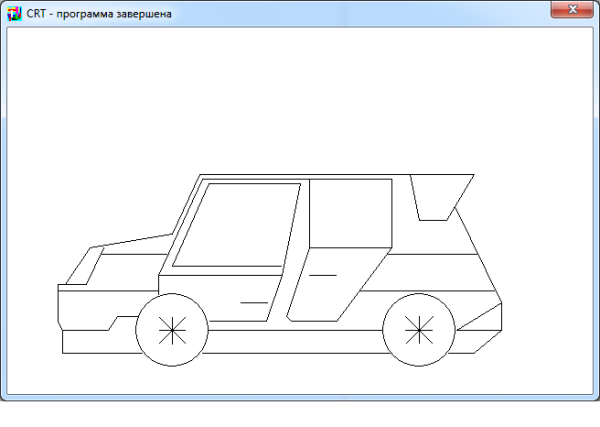Image resolution: width=600 pixels, height=427 pixels.
Task: Click the front wheel's star-shaped hub
Action: (172, 329)
